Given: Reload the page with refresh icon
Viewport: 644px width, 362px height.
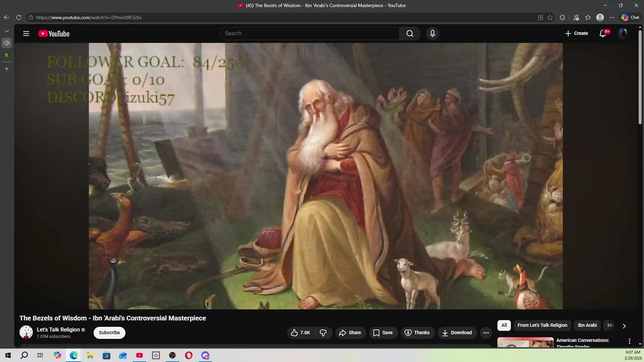Looking at the screenshot, I should pyautogui.click(x=19, y=17).
